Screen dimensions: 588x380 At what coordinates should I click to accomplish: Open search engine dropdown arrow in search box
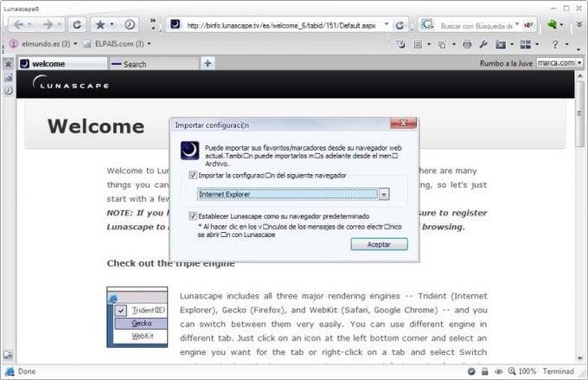[x=517, y=24]
